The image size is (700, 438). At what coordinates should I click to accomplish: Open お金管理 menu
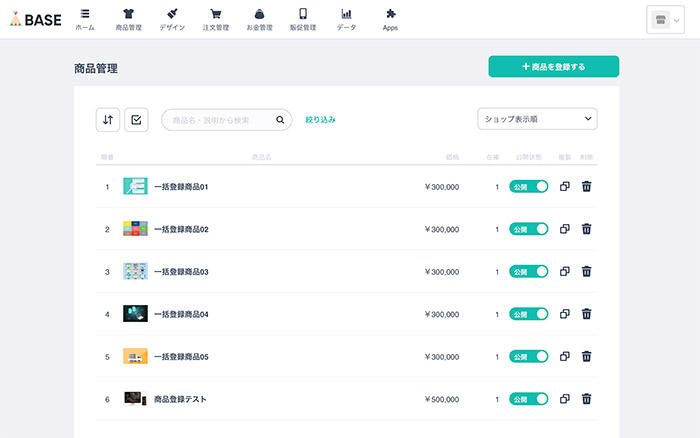point(259,20)
